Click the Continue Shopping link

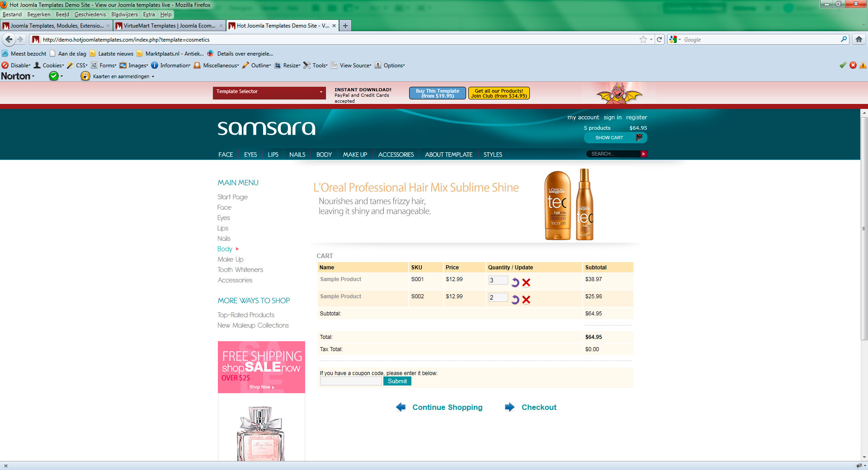[447, 407]
